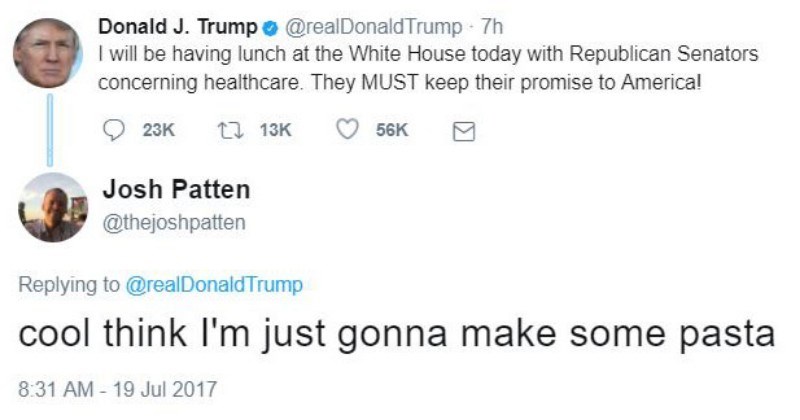Click the 56K likes count

pyautogui.click(x=392, y=130)
